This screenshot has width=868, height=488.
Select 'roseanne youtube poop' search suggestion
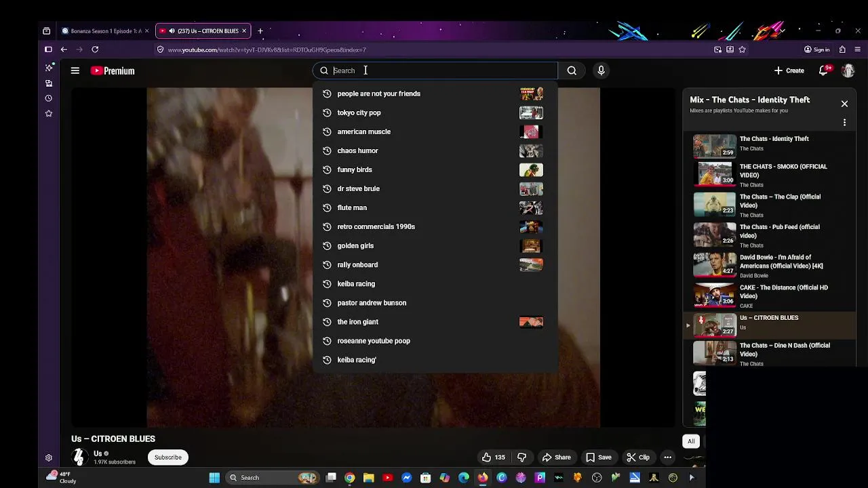(435, 340)
